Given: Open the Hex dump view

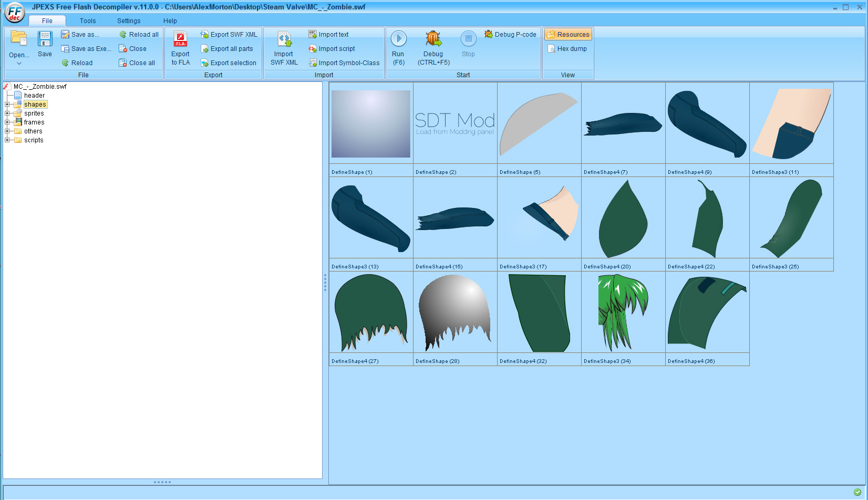Looking at the screenshot, I should (x=567, y=49).
